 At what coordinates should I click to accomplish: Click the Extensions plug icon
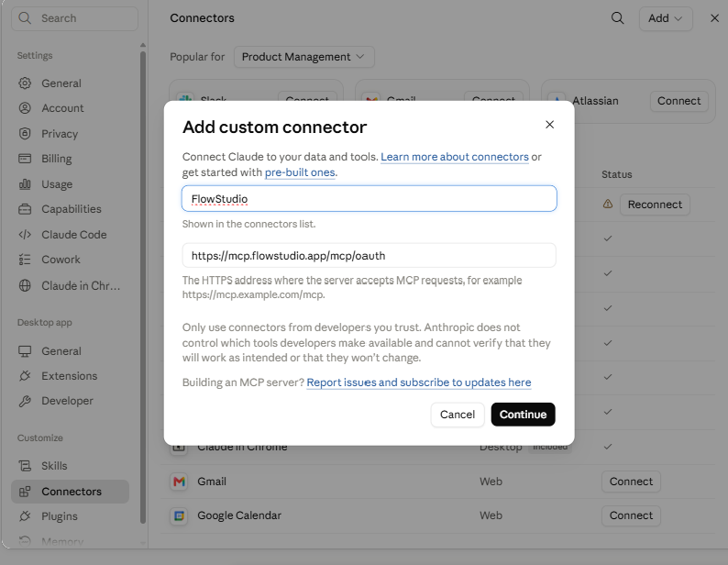click(25, 376)
